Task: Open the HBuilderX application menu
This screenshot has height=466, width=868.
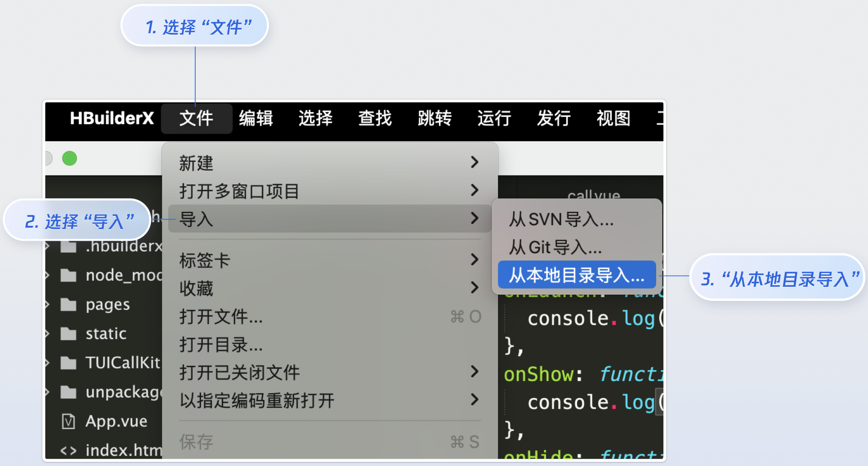Action: [112, 118]
